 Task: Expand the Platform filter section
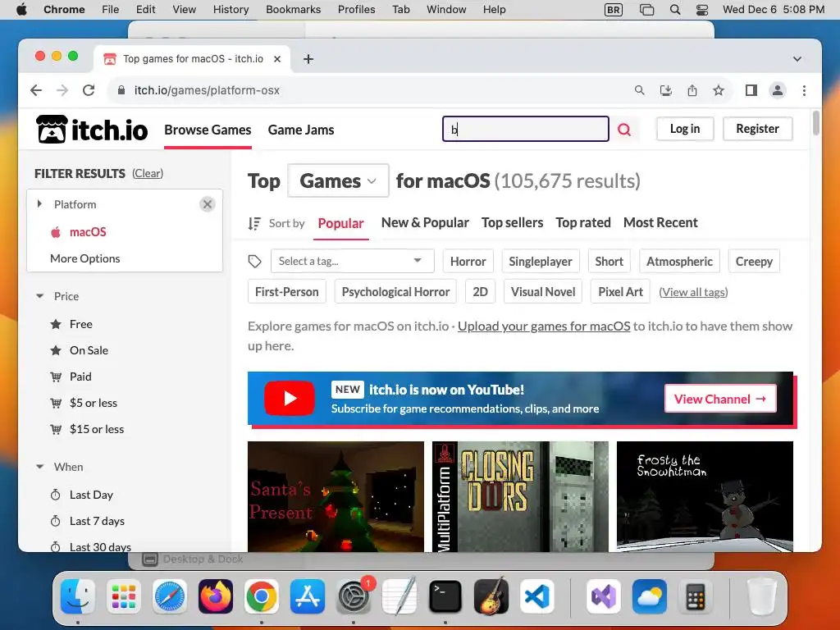click(x=39, y=204)
